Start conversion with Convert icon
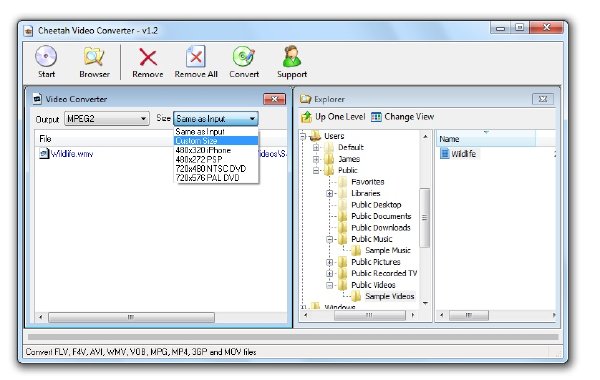This screenshot has height=380, width=600. (244, 56)
